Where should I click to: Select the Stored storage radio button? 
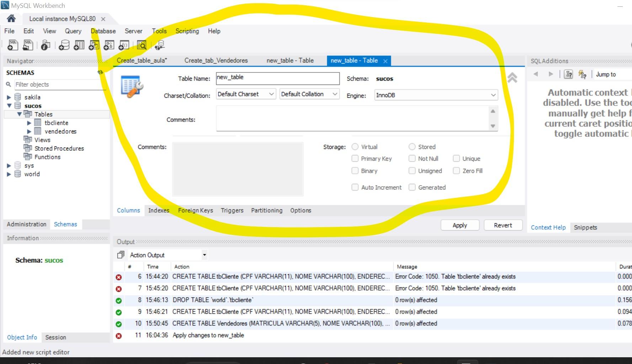click(412, 146)
